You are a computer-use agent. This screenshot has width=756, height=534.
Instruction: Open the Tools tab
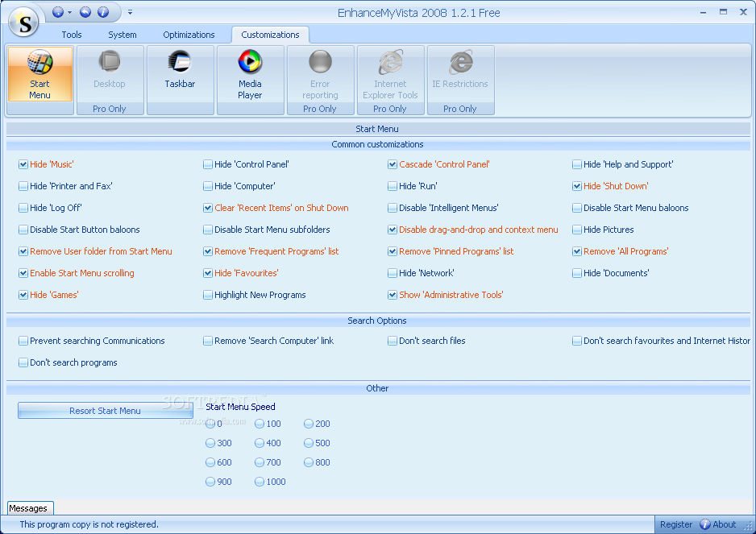pyautogui.click(x=72, y=35)
